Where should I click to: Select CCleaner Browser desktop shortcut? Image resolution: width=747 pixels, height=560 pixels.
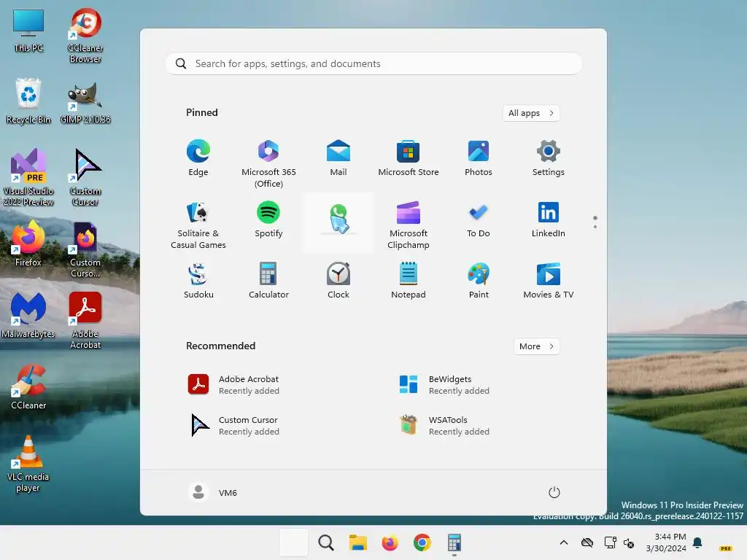[x=85, y=36]
